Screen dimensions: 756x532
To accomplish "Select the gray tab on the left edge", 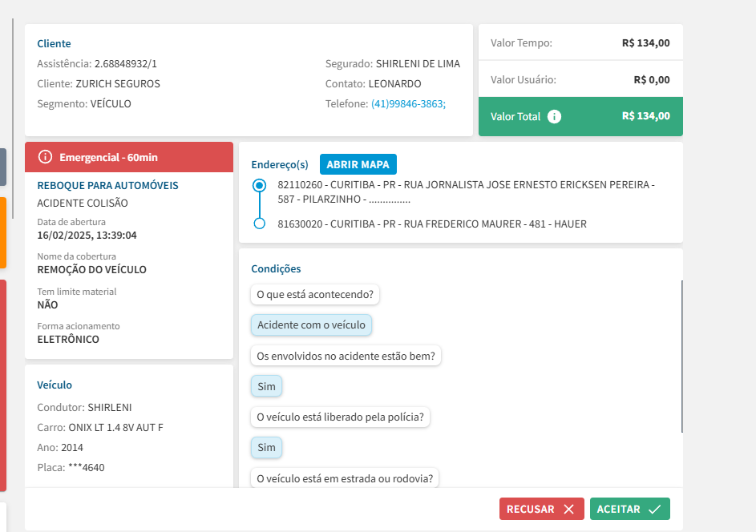I will (3, 167).
